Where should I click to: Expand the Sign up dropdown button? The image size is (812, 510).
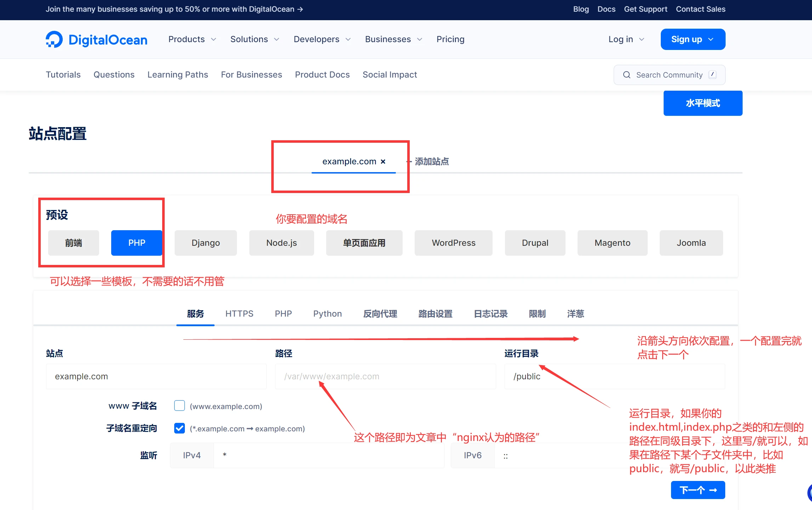pos(692,39)
